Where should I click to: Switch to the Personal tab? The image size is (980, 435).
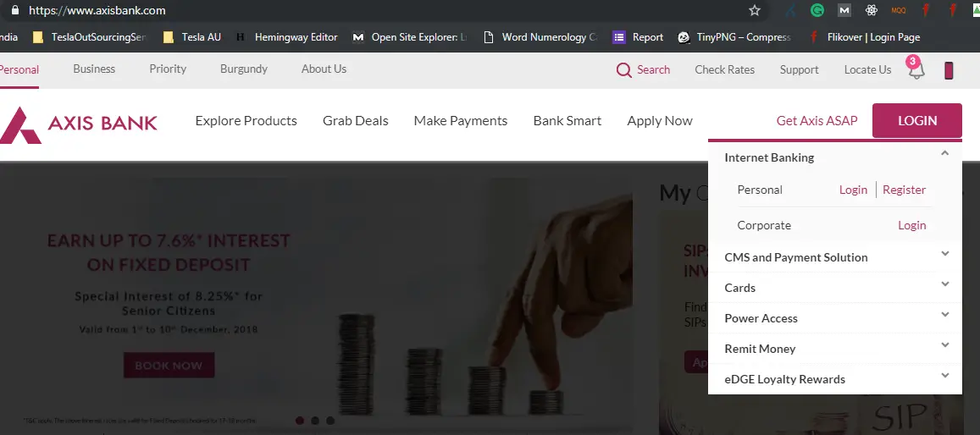pos(19,70)
